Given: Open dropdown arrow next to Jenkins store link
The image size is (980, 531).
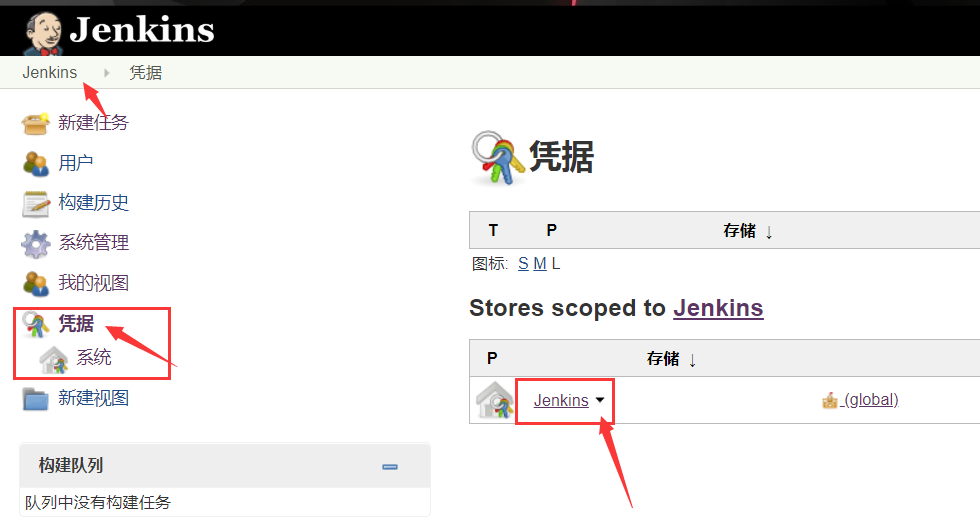Looking at the screenshot, I should [600, 400].
